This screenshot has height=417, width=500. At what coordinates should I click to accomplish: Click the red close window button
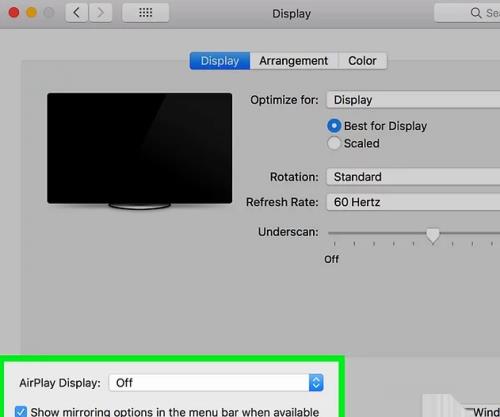[x=14, y=13]
